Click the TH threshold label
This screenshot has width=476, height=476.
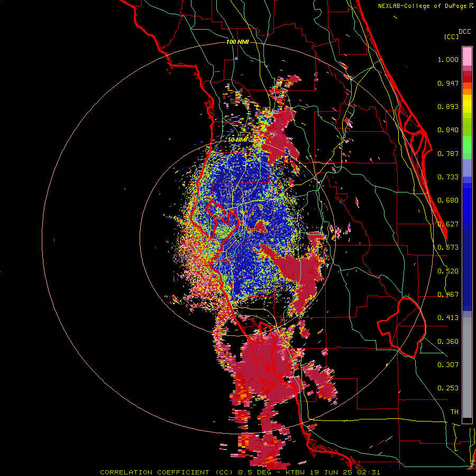454,412
